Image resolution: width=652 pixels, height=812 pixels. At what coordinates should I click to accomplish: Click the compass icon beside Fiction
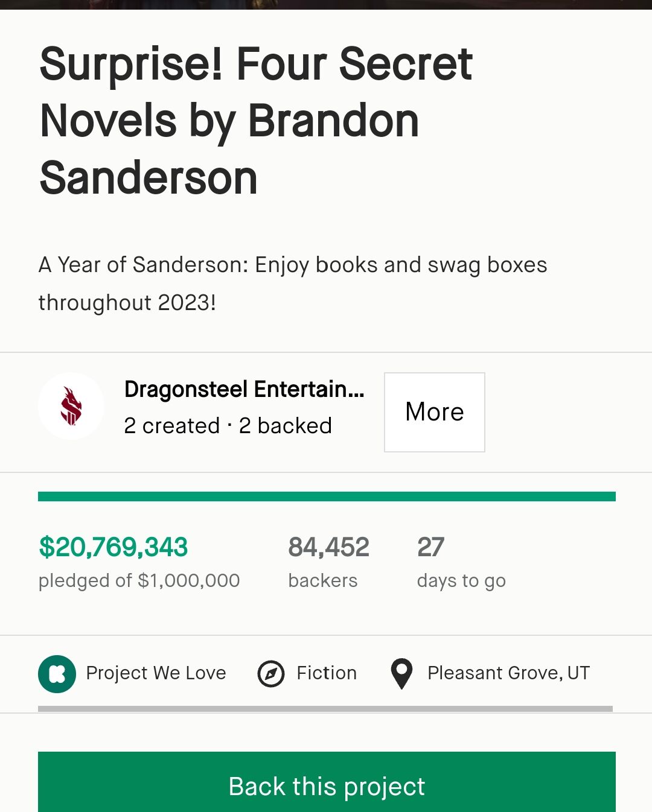[x=271, y=673]
